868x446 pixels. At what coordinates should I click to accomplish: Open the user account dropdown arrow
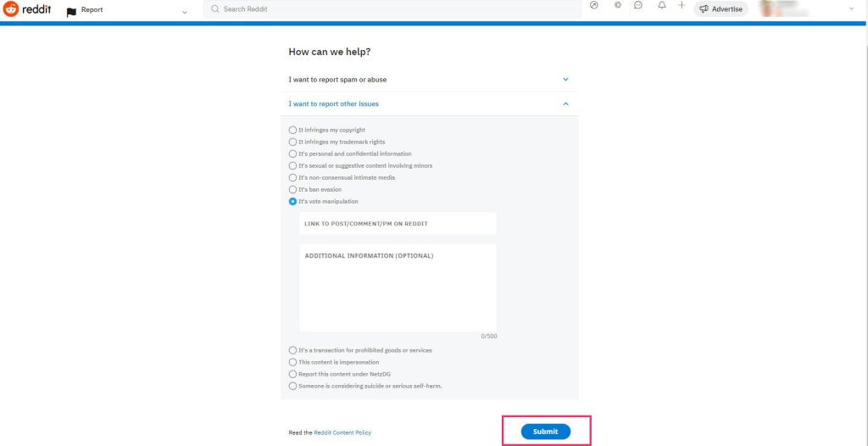tap(851, 9)
